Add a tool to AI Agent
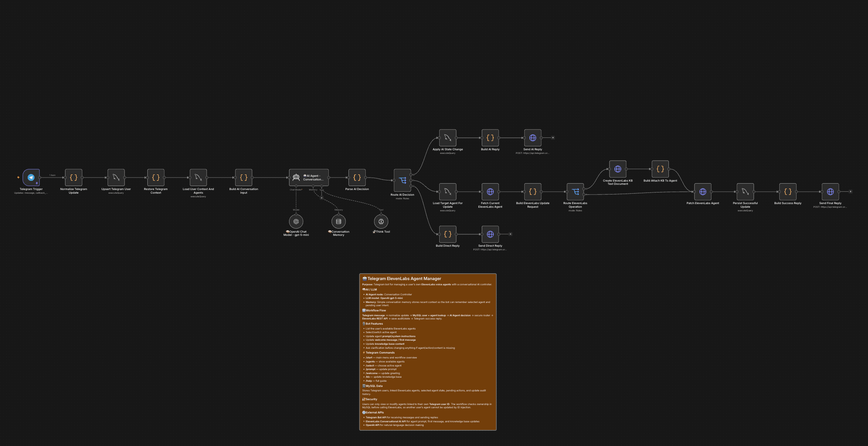Viewport: 868px width, 446px height. [322, 198]
